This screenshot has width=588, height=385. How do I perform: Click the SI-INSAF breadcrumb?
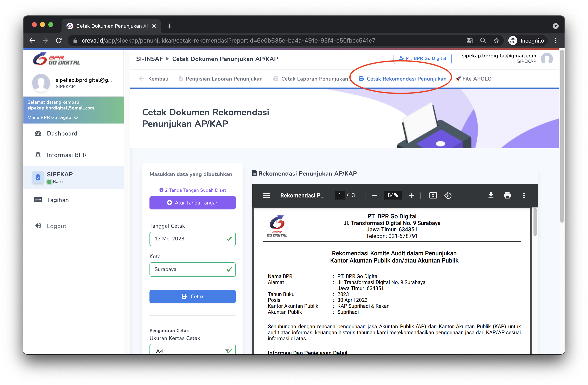(149, 59)
